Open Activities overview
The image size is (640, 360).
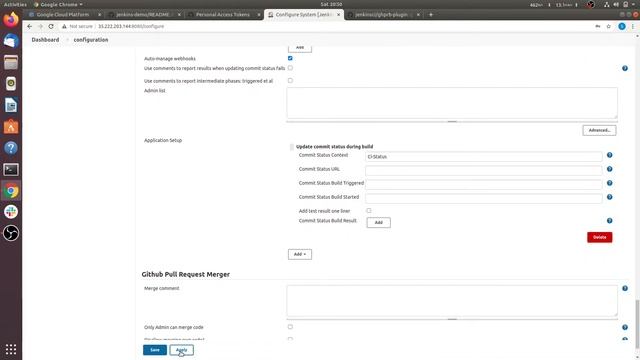pos(15,4)
